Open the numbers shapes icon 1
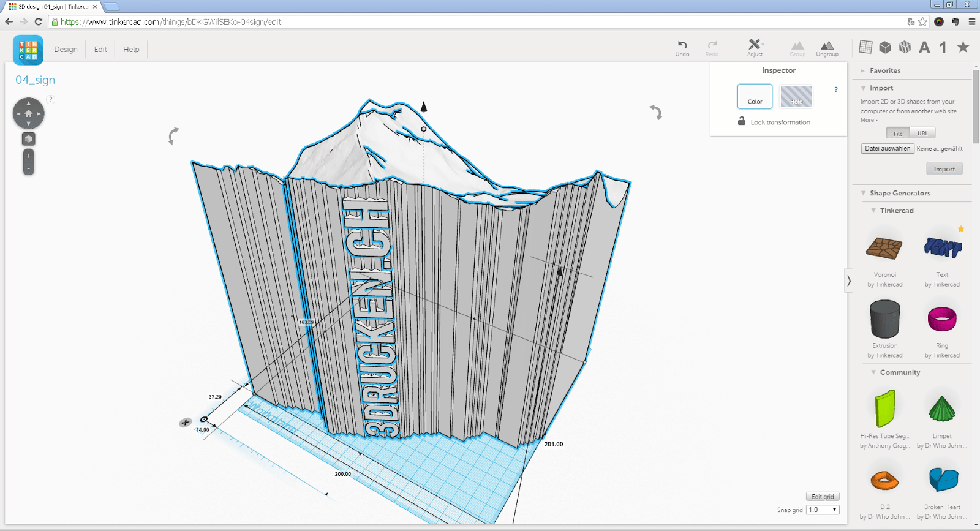Screen dimensions: 980x531 [943, 47]
